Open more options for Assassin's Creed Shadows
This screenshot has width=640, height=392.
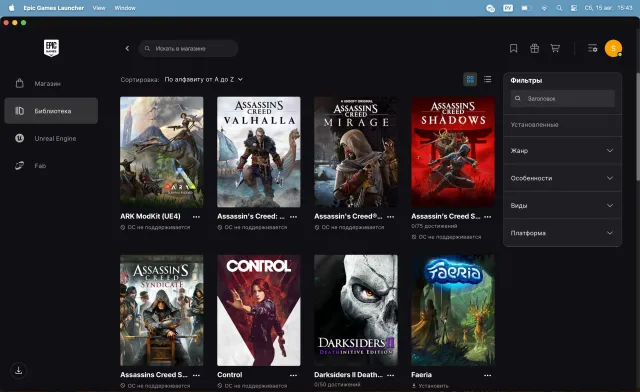487,216
